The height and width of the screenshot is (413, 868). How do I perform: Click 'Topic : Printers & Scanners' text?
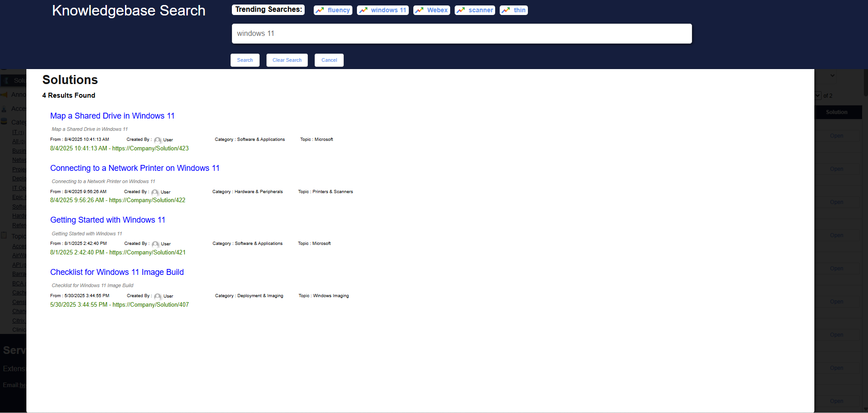[326, 192]
